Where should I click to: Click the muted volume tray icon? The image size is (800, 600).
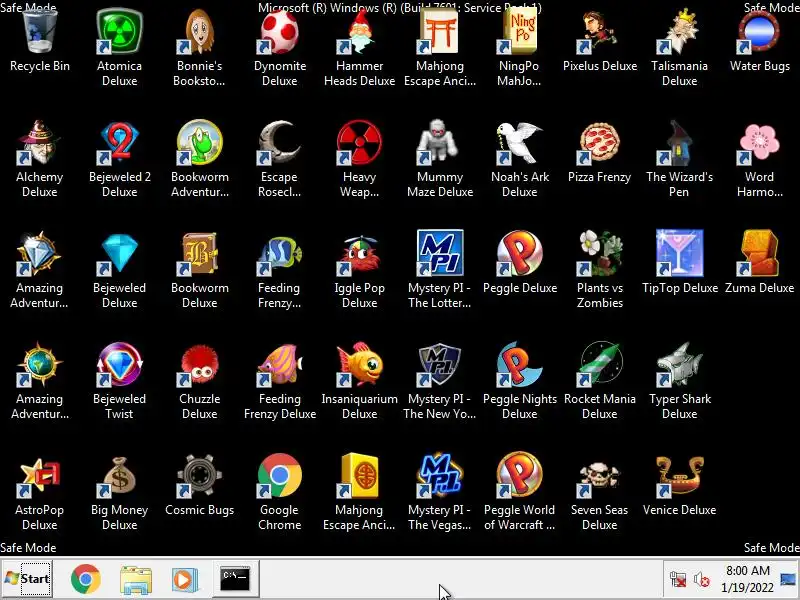coord(702,580)
